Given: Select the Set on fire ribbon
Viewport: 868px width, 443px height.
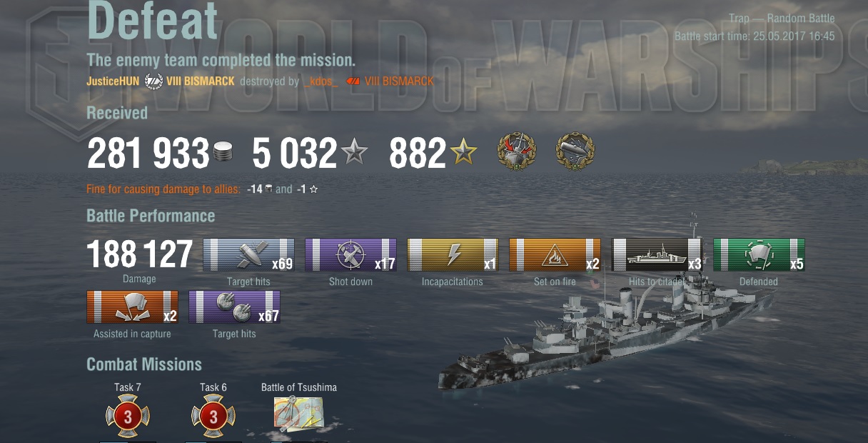Looking at the screenshot, I should click(x=555, y=255).
